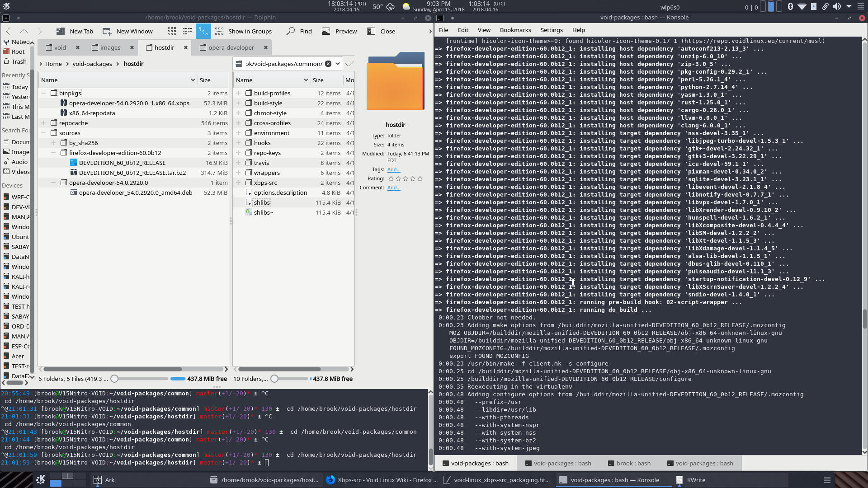Open the volume tray icon

tap(837, 6)
